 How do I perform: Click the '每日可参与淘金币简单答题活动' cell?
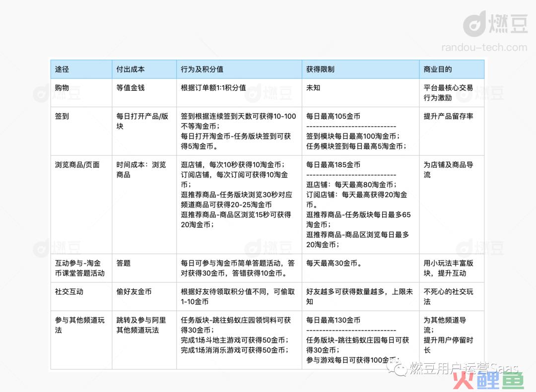(239, 268)
